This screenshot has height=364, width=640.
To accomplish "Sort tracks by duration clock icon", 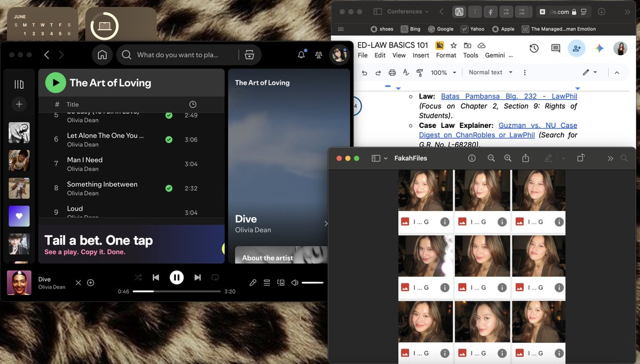I will 193,104.
